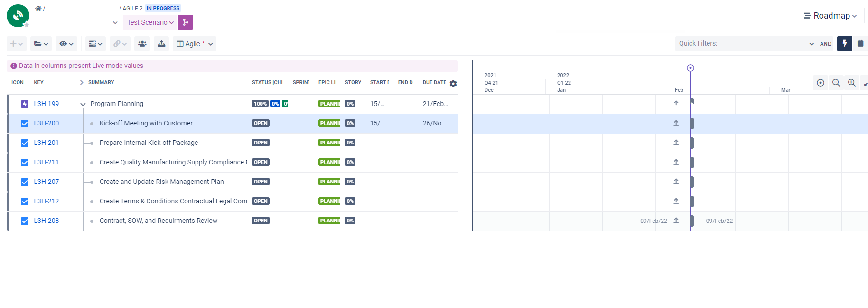Screen dimensions: 868x308
Task: Click the scroll-to-bar arrow in Program Planning row
Action: point(676,104)
